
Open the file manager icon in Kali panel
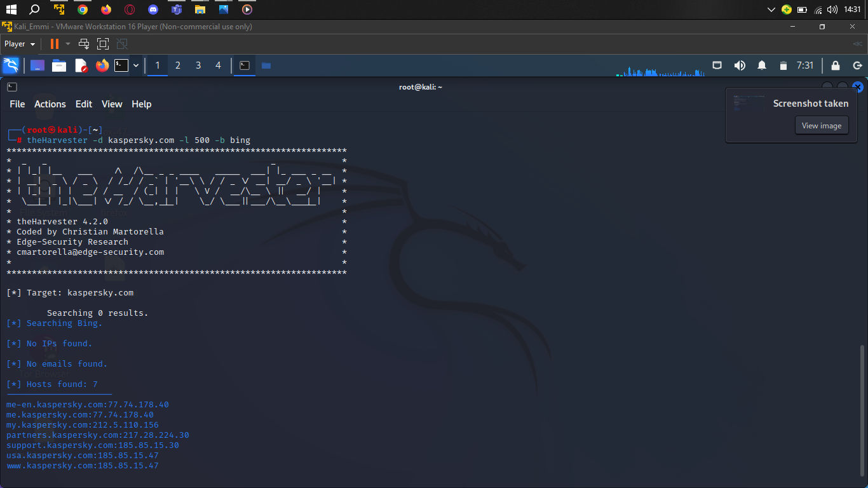tap(59, 65)
